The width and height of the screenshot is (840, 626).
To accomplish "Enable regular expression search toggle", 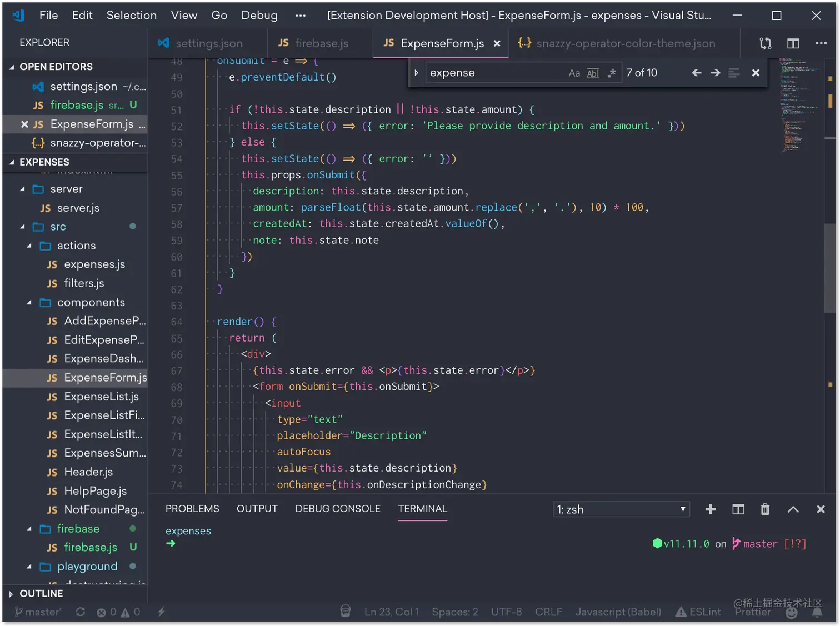I will point(612,73).
